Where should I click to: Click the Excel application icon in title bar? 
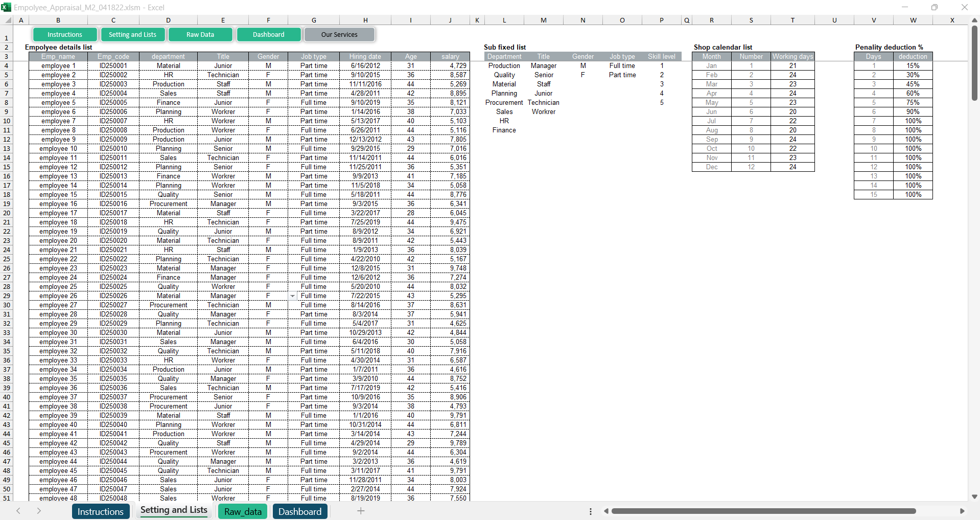(x=6, y=7)
